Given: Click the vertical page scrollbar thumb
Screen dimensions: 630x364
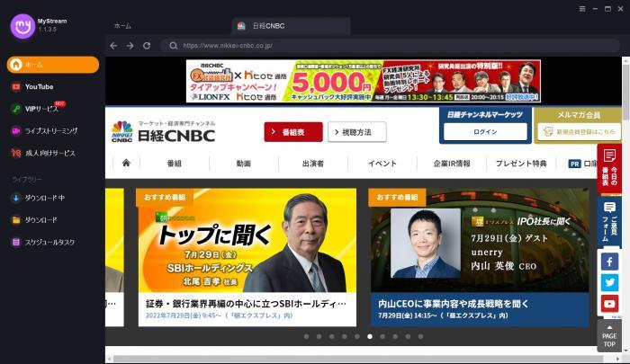Looking at the screenshot, I should pyautogui.click(x=625, y=92).
